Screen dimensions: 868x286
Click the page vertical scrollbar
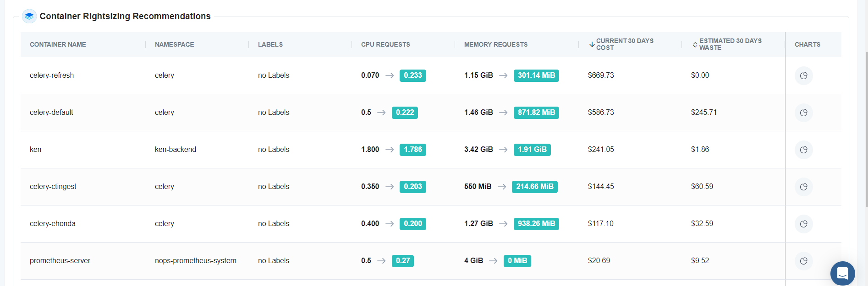(866, 143)
